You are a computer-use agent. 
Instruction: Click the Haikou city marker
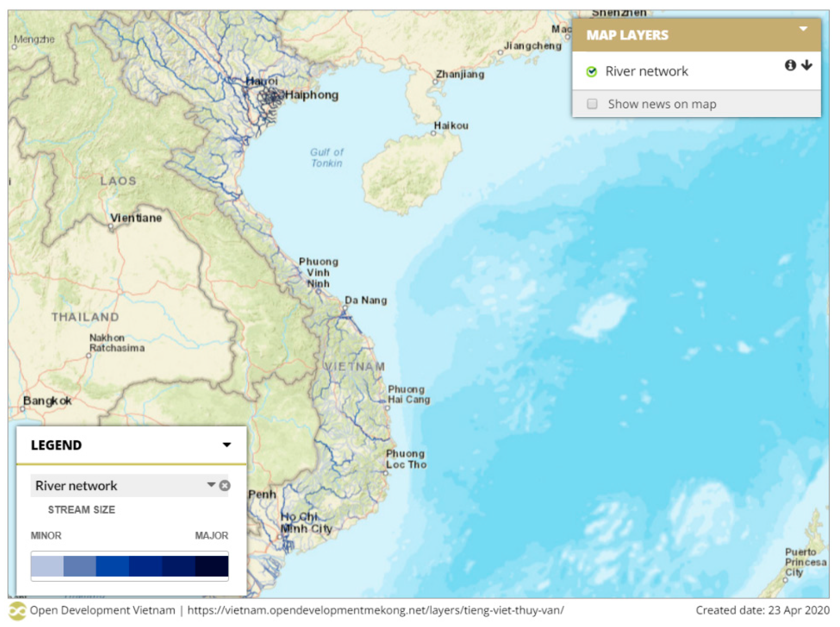coord(433,133)
